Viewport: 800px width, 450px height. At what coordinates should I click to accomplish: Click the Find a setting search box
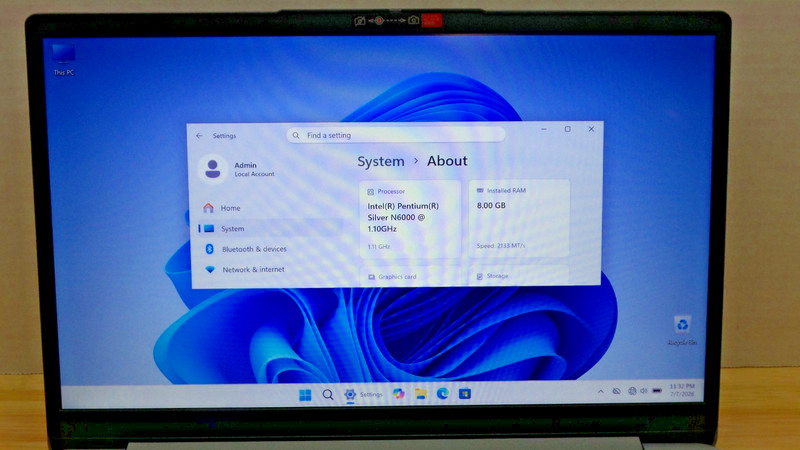tap(395, 135)
